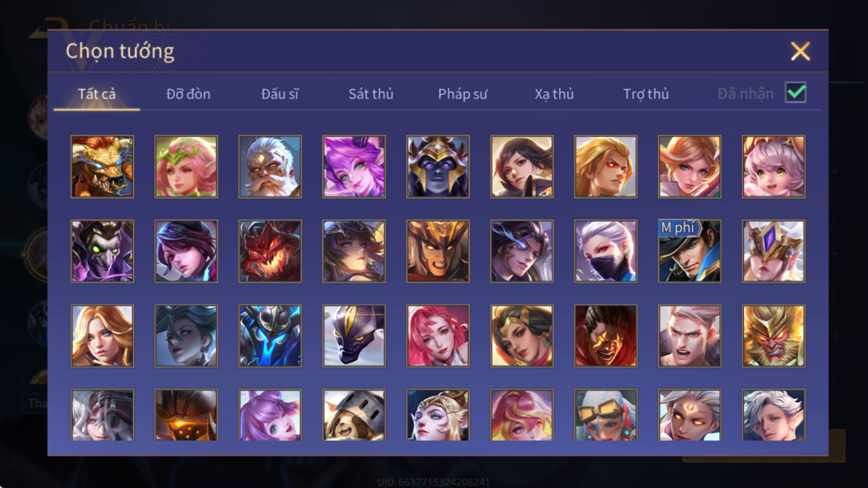Select the 'Tất cả' tab

click(x=97, y=94)
